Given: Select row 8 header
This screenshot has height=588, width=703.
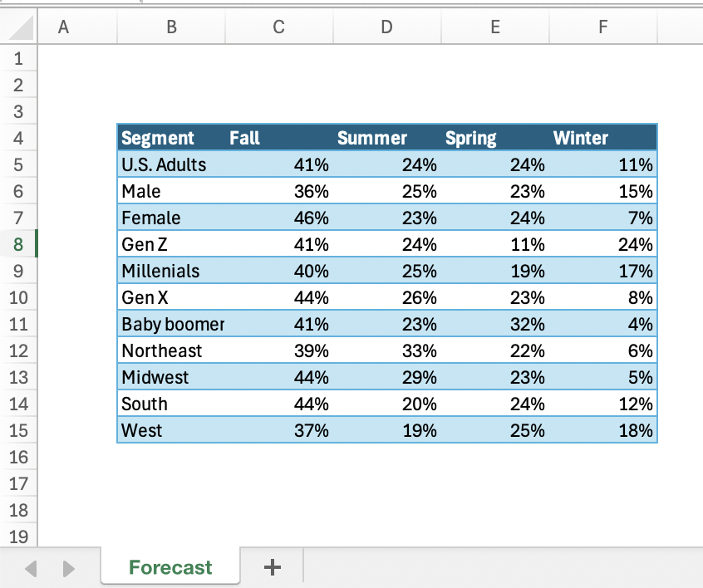Looking at the screenshot, I should click(20, 244).
